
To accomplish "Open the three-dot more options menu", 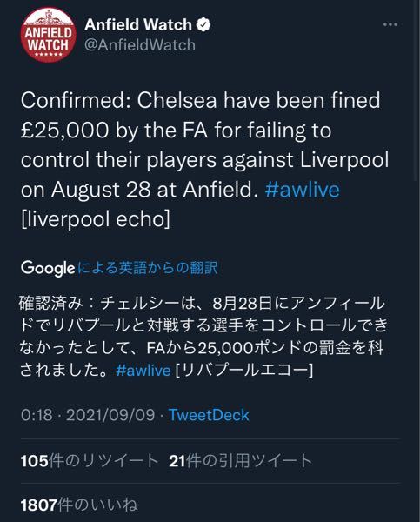I will click(x=390, y=24).
